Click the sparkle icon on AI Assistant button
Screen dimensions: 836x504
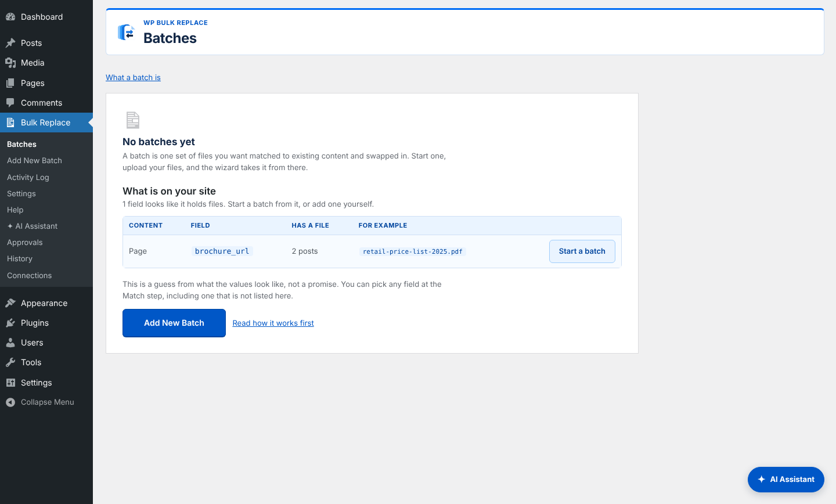click(x=761, y=480)
